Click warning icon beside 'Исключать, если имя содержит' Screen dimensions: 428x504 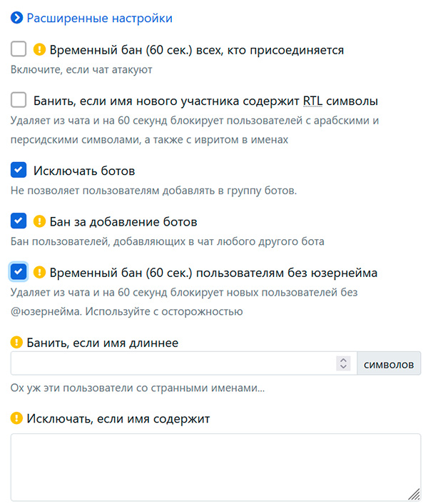(16, 418)
